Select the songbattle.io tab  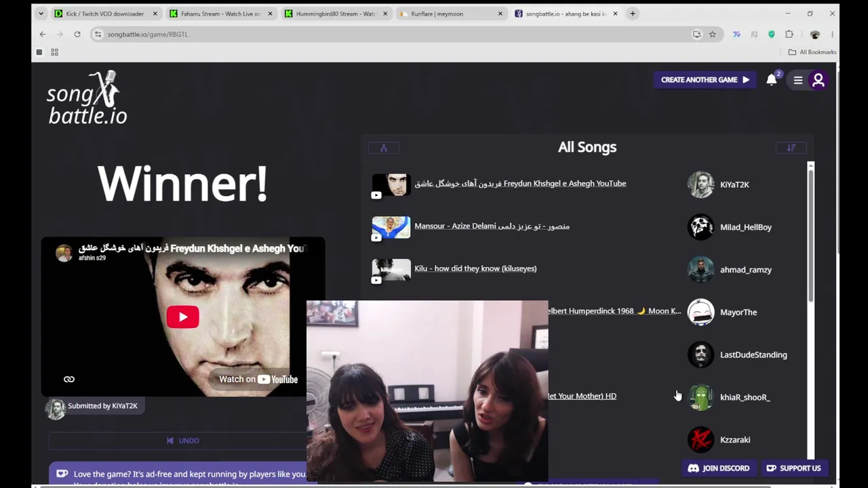[x=566, y=14]
